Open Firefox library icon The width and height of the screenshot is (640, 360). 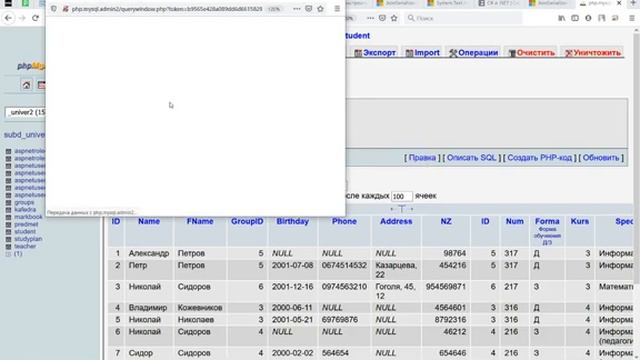[562, 18]
